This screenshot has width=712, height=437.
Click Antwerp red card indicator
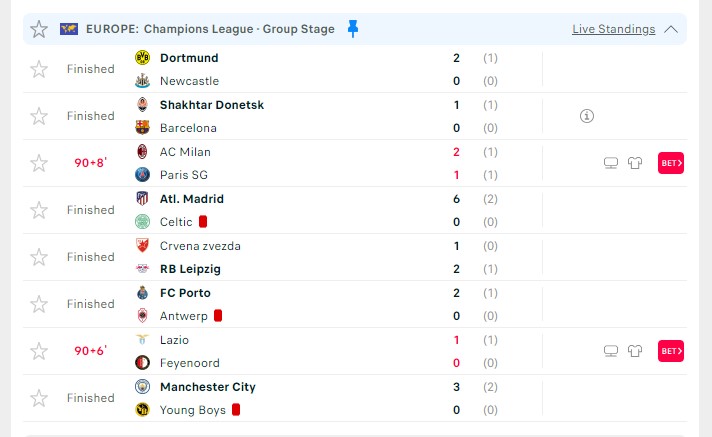(x=218, y=316)
